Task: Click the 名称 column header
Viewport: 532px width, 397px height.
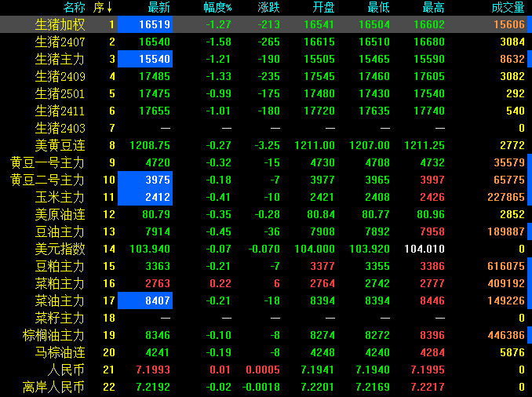Action: 75,7
